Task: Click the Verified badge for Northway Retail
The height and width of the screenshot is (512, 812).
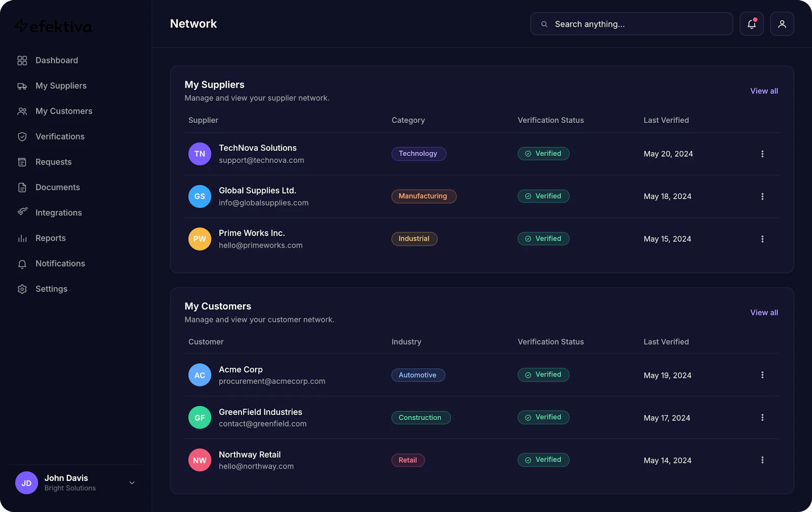Action: click(544, 460)
